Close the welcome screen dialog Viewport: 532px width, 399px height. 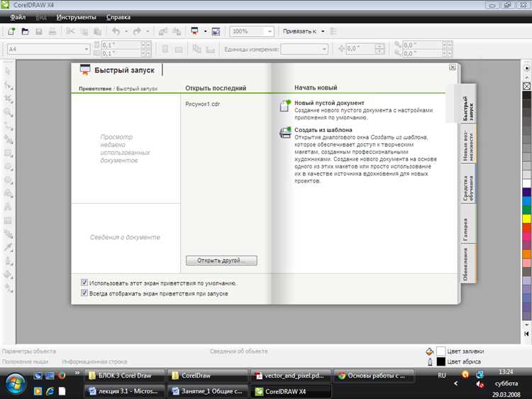click(453, 67)
